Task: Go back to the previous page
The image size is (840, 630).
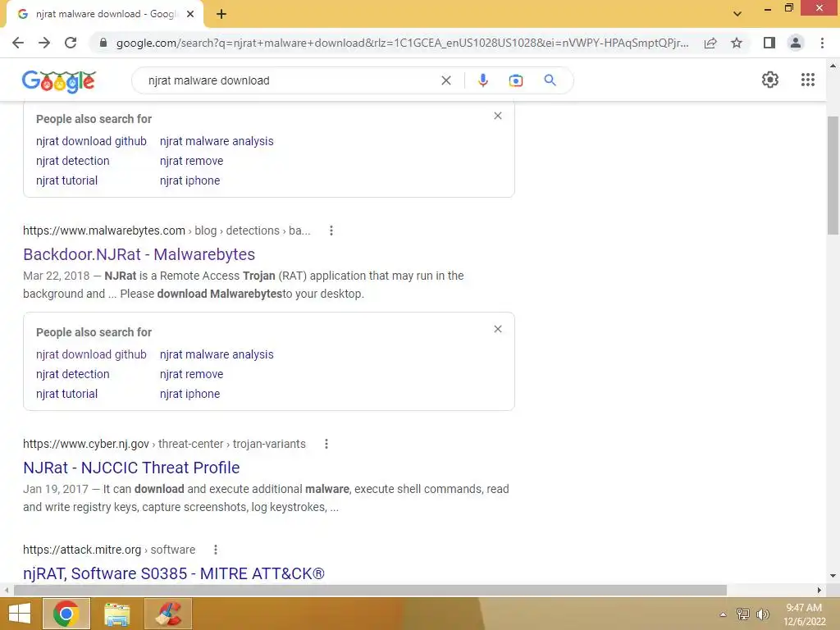Action: [18, 43]
